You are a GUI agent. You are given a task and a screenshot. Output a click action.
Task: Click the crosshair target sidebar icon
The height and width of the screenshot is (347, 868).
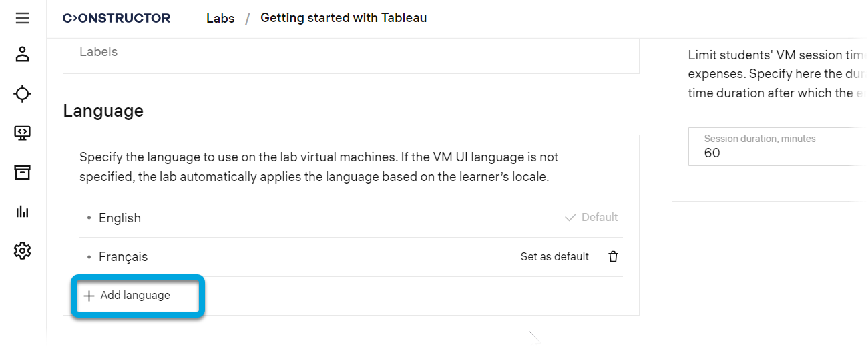tap(22, 94)
